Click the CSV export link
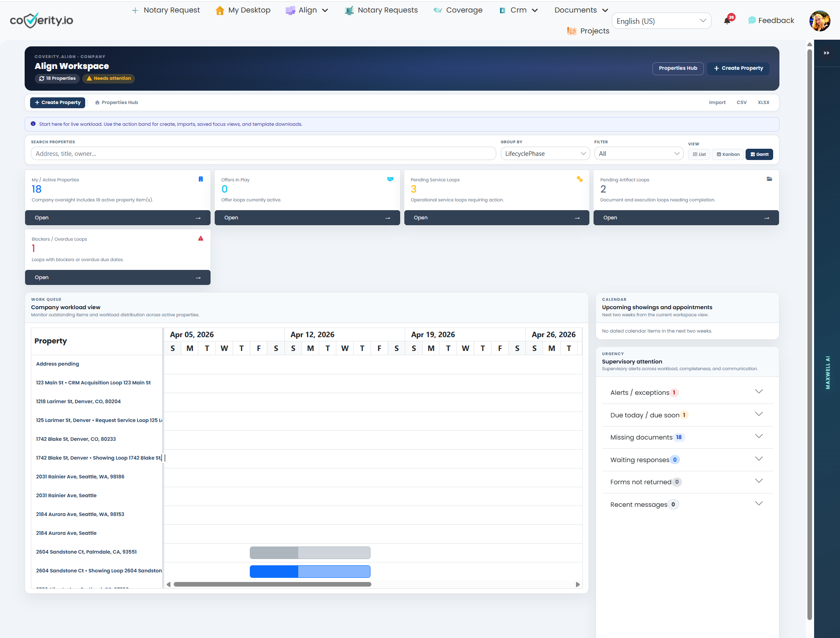The image size is (840, 638). tap(741, 103)
